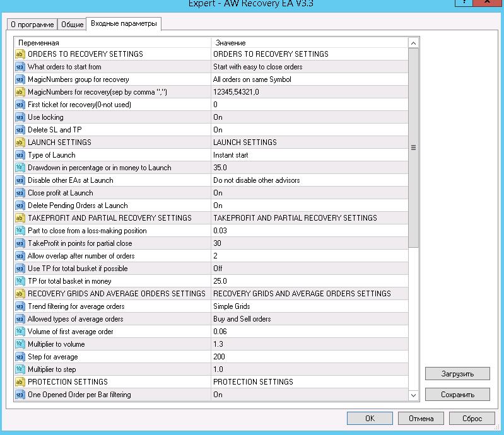
Task: Click the icon beside MagicNumbers group for recovery
Action: click(20, 79)
